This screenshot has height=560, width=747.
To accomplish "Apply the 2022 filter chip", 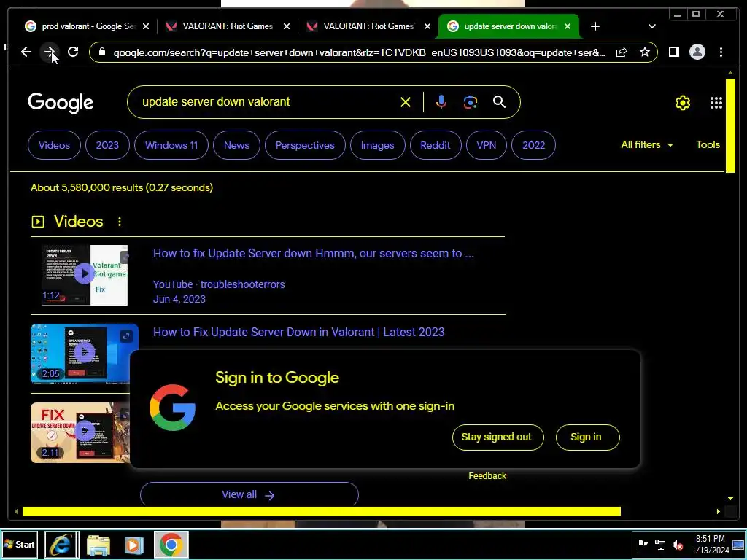I will pos(533,145).
